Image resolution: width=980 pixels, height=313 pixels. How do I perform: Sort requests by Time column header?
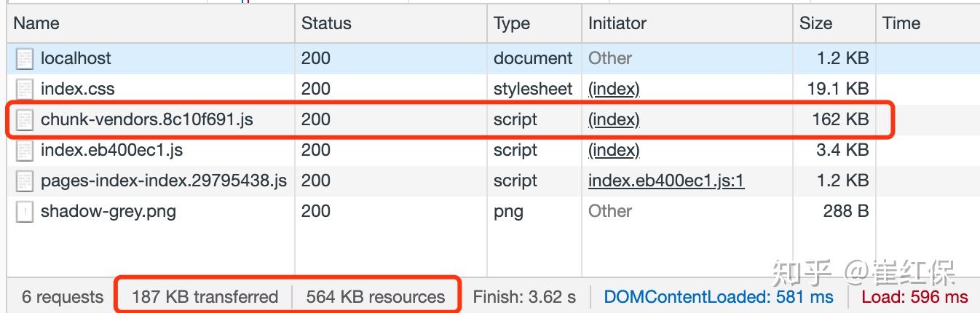click(x=901, y=23)
